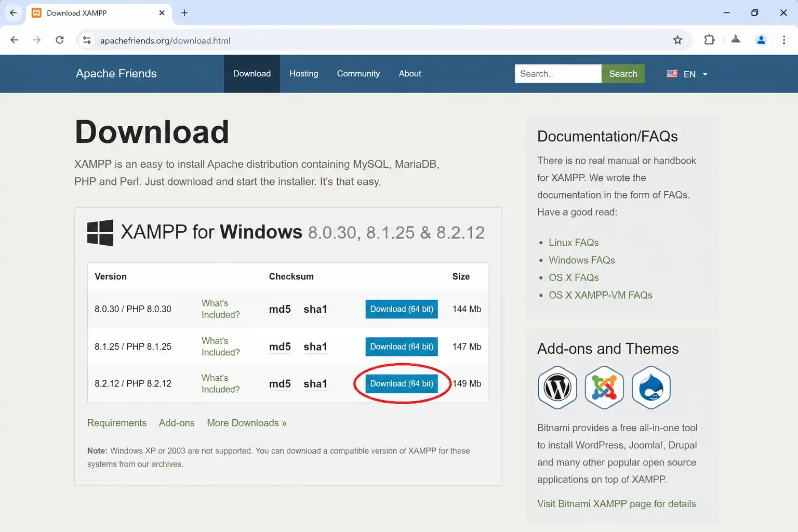The image size is (798, 532).
Task: Download 8.1.25 / PHP 8.1.25 (64 bit)
Action: [x=402, y=347]
